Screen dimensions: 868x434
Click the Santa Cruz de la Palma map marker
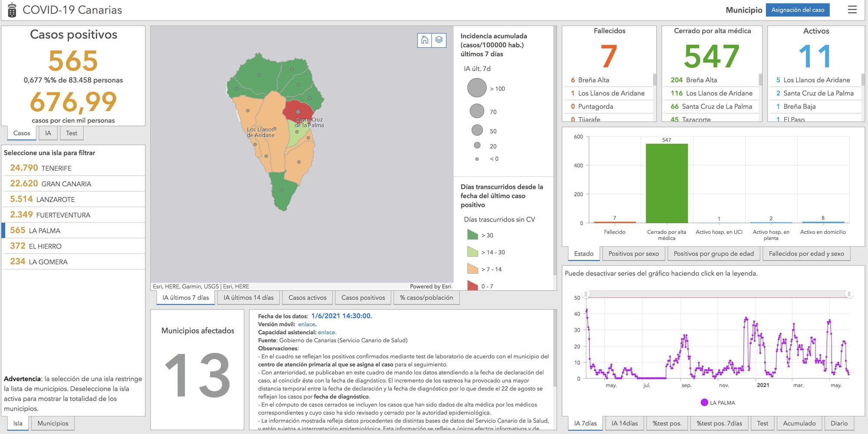click(x=298, y=112)
